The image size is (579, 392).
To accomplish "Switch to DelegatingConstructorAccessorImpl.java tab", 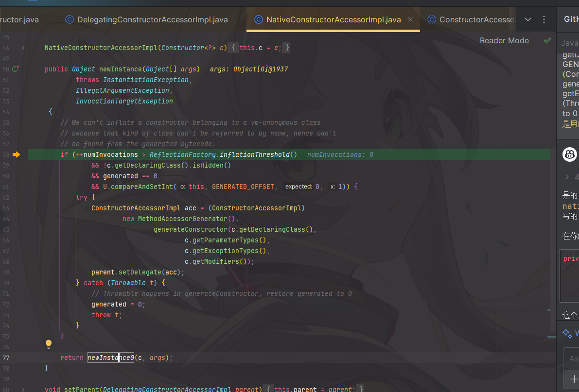I will click(x=147, y=19).
